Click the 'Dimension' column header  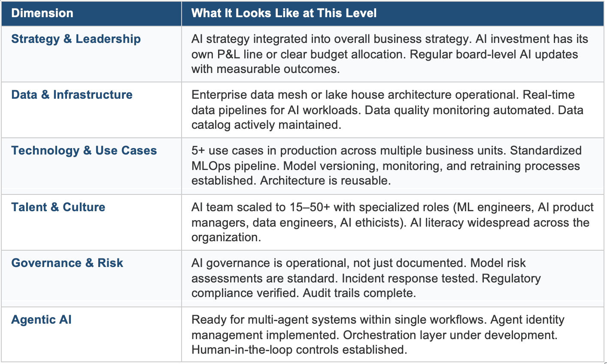coord(42,13)
